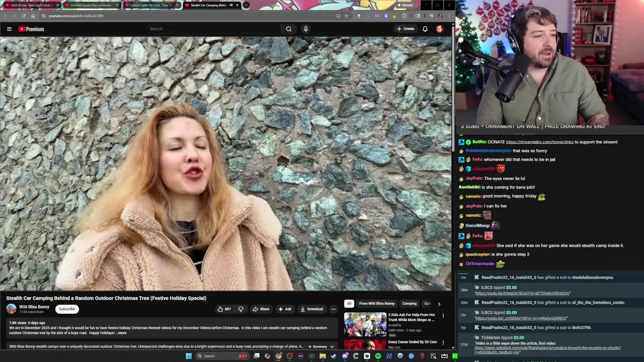Click the browser address bar URL
644x362 pixels.
76,16
